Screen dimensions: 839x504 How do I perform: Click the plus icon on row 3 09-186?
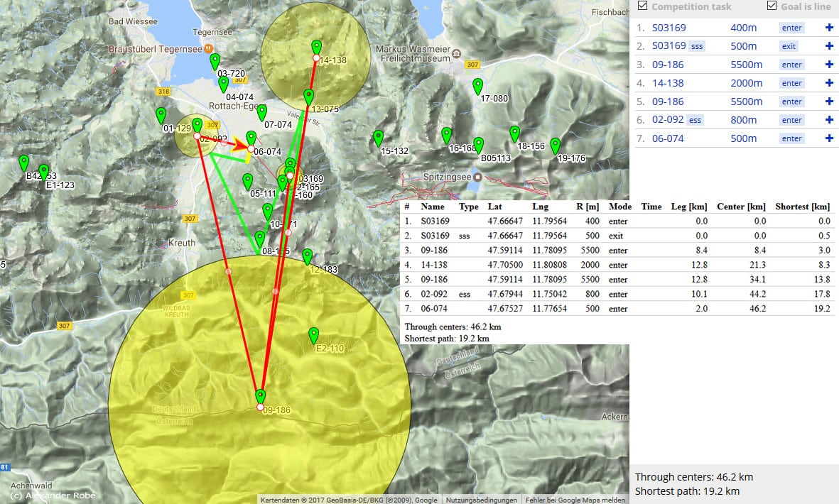tap(829, 65)
